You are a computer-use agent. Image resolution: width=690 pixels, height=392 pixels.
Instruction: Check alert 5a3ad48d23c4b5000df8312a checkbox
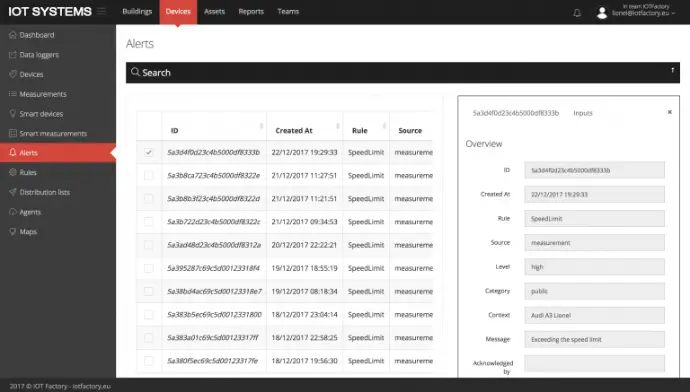point(149,245)
